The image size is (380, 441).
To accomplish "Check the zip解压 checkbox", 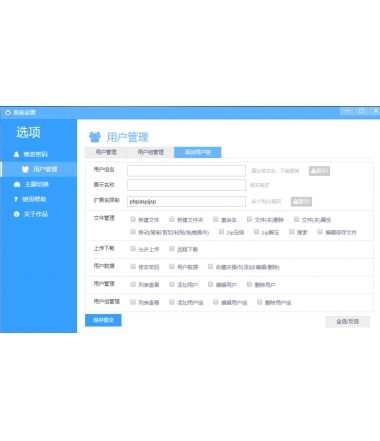I will (256, 232).
